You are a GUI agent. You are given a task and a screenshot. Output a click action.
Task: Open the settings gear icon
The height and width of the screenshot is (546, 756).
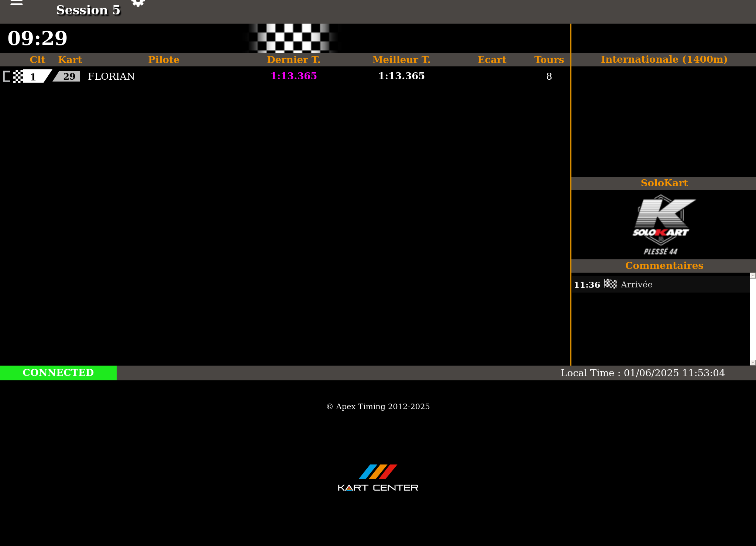(138, 3)
